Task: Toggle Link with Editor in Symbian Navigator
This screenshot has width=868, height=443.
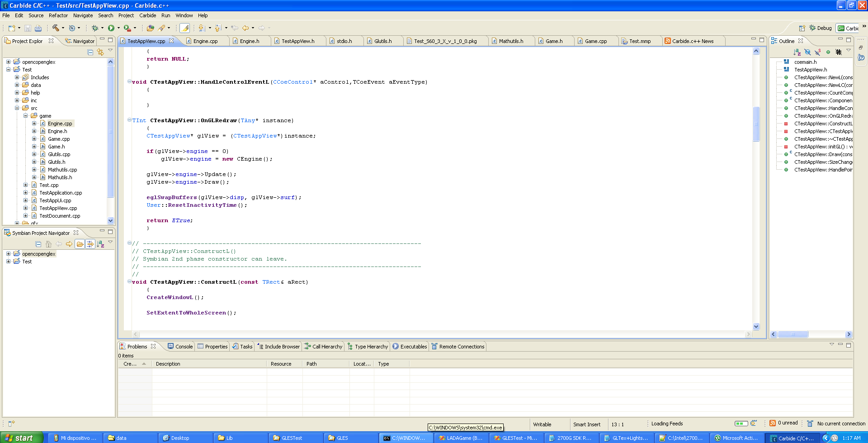Action: pos(90,244)
